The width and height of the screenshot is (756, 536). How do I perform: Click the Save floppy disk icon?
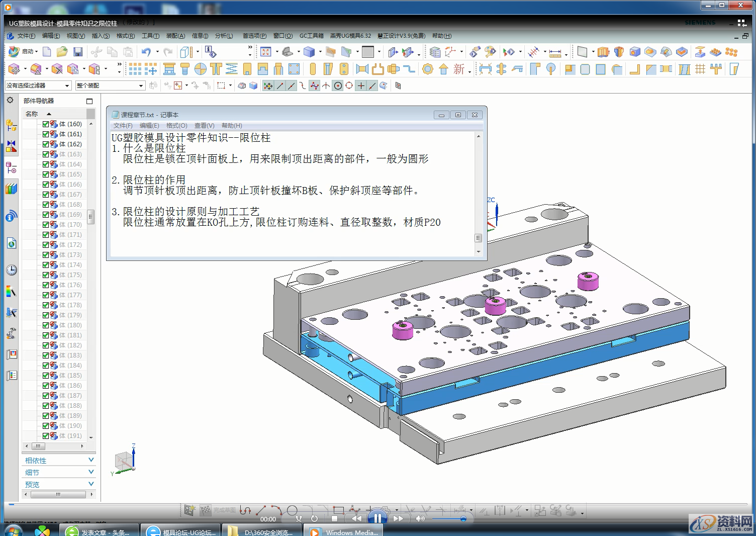pos(78,52)
